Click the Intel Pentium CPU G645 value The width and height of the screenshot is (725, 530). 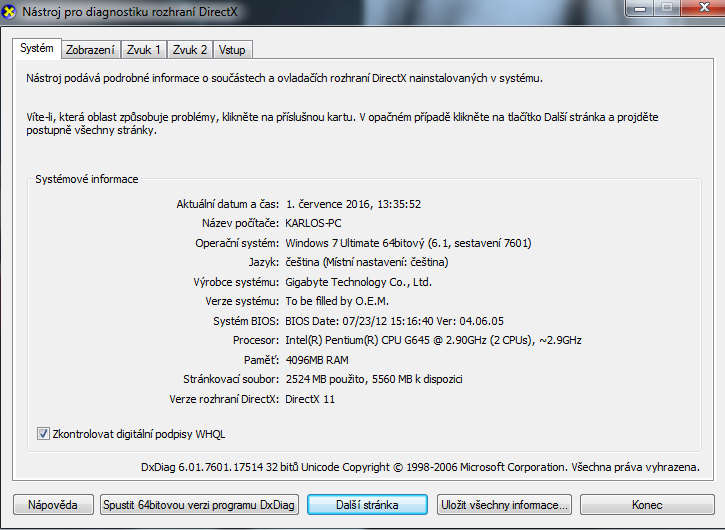pos(433,340)
